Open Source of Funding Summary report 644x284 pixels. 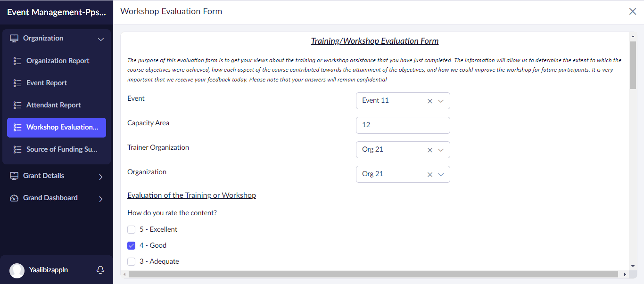(x=62, y=149)
